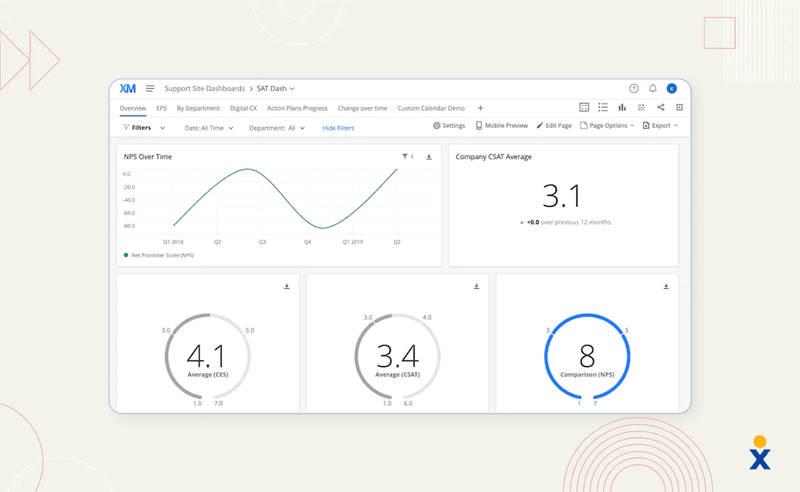Toggle the Net Promoter Score (NPS) legend entry
The height and width of the screenshot is (492, 800).
(x=161, y=255)
